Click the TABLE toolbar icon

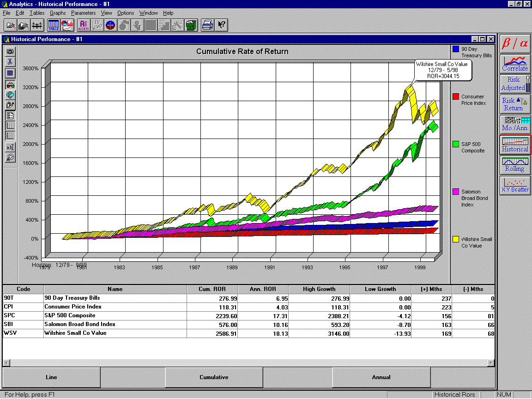(53, 25)
